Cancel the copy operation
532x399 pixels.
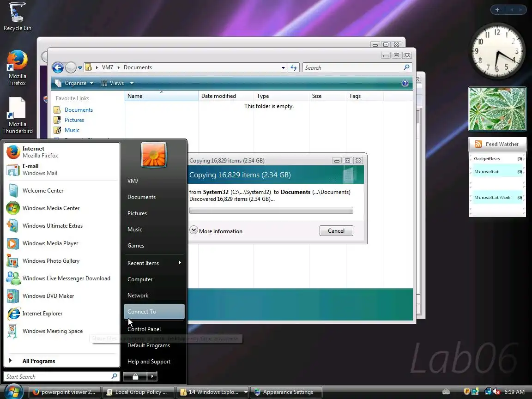[x=336, y=231]
